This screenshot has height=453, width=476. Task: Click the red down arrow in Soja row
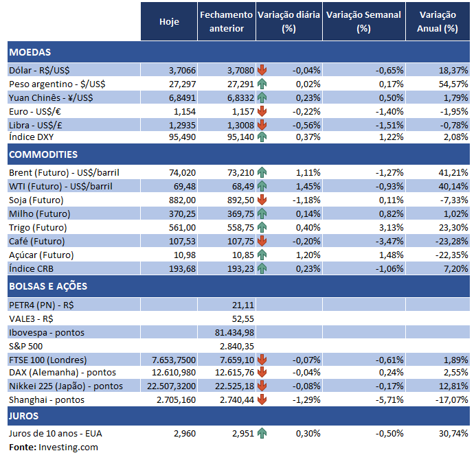coord(262,200)
